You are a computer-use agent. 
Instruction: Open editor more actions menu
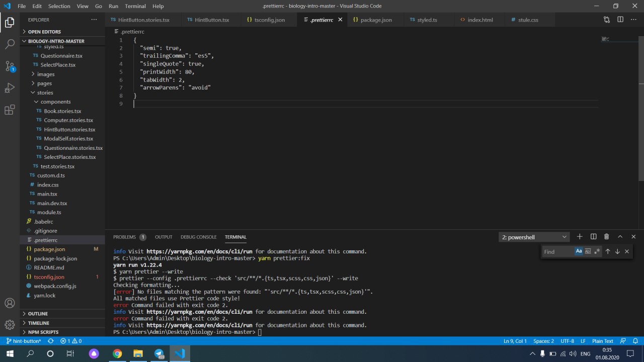[633, 20]
